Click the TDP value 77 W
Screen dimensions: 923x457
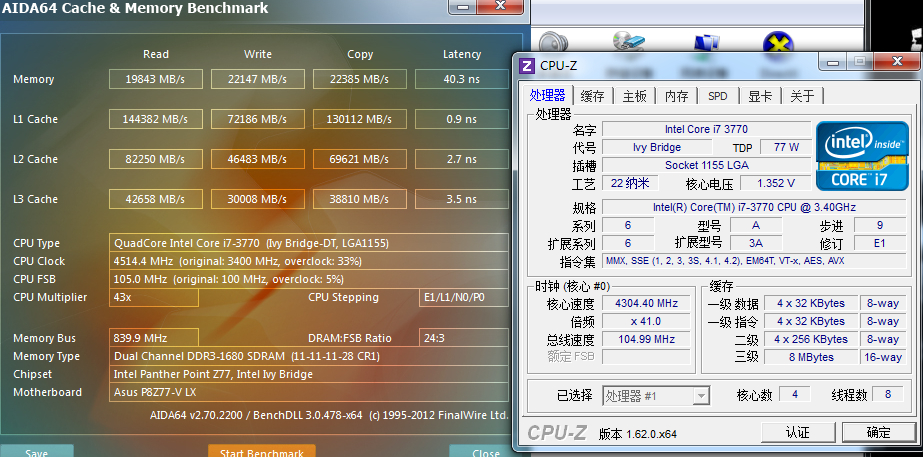(x=786, y=147)
